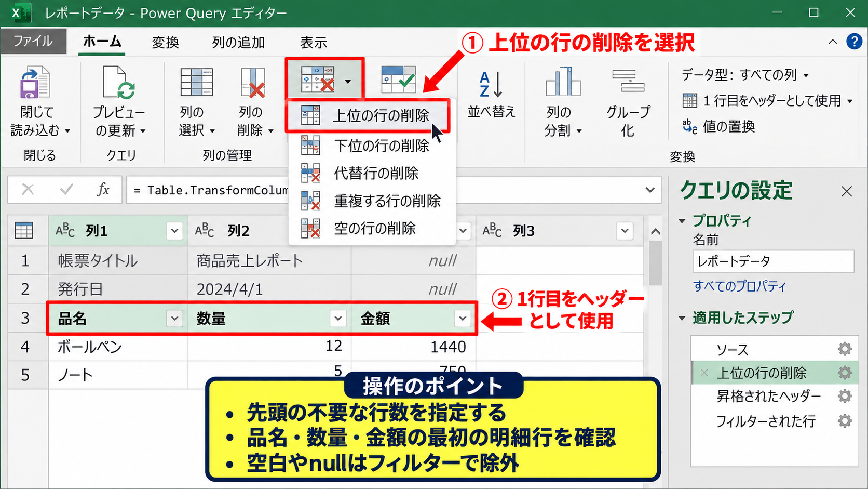Open the ファイル tab
868x489 pixels.
click(x=33, y=41)
